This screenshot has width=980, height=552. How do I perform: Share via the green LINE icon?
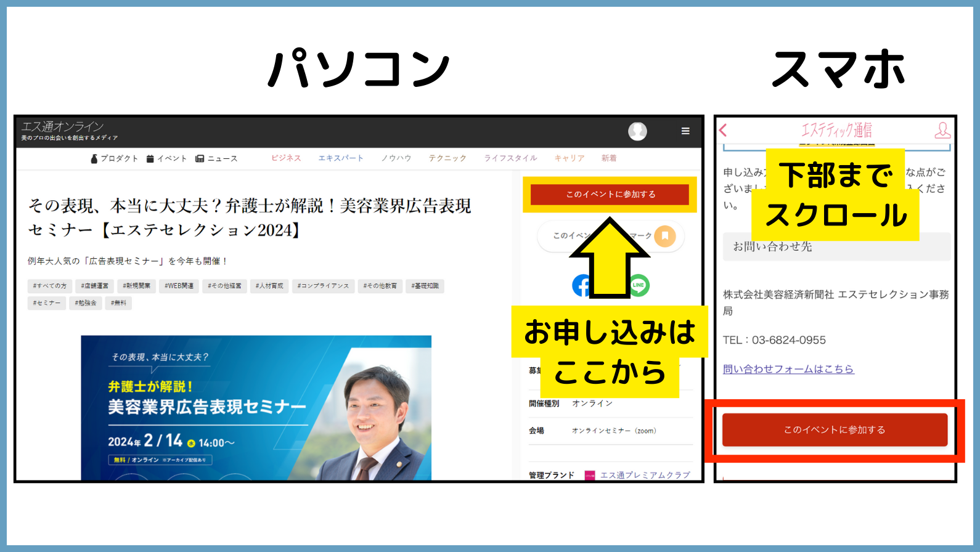(639, 285)
